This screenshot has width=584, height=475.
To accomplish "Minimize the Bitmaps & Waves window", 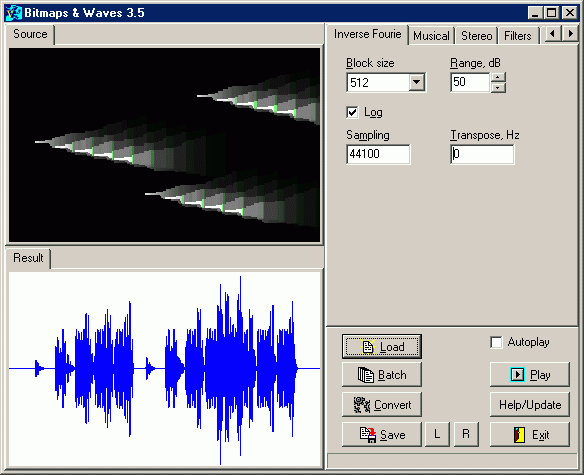I will click(x=535, y=13).
